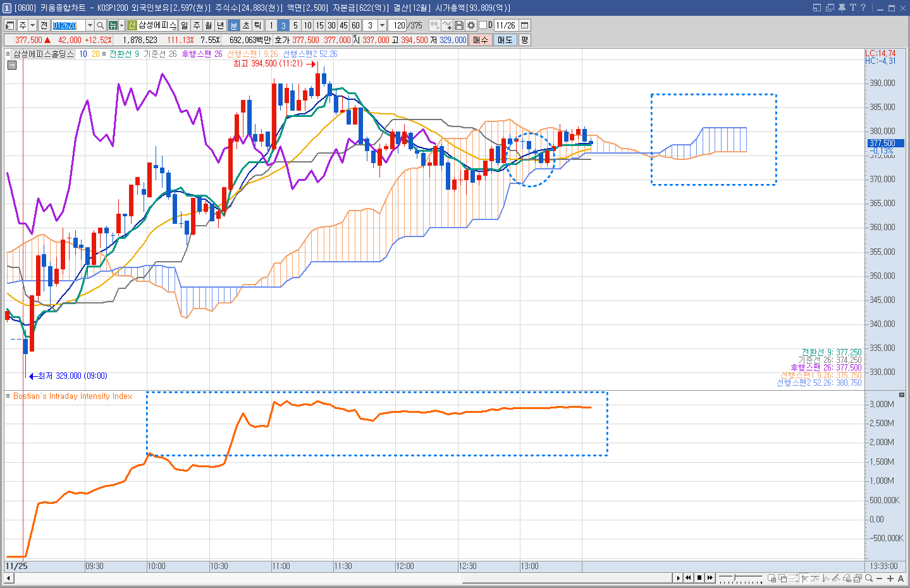The width and height of the screenshot is (910, 588).
Task: Select the 1-minute interval tab
Action: pos(271,25)
